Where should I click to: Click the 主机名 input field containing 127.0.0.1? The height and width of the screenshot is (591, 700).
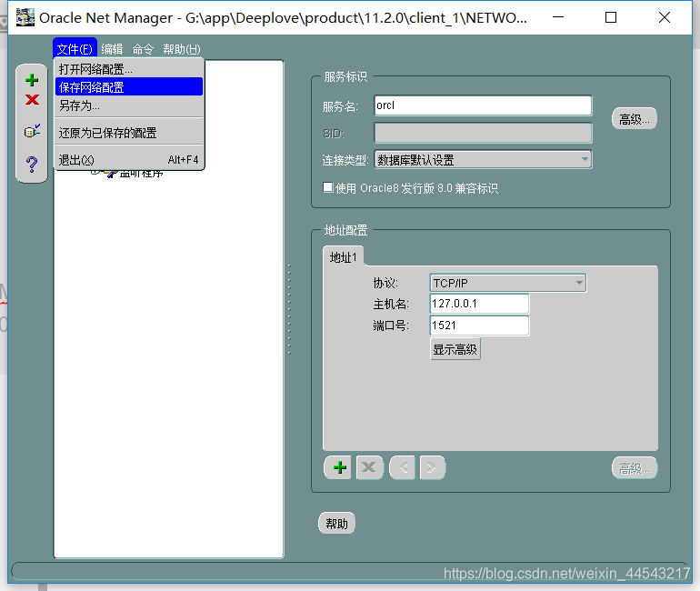[x=479, y=304]
